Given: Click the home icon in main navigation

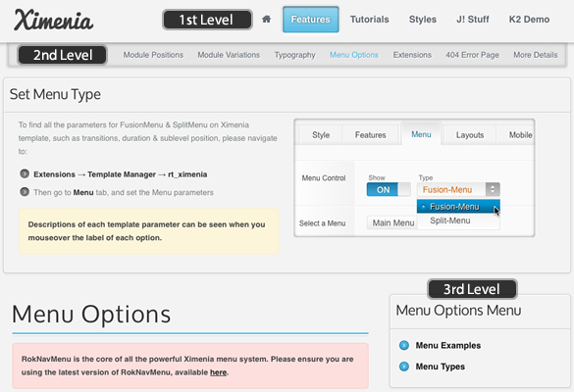Looking at the screenshot, I should click(267, 19).
